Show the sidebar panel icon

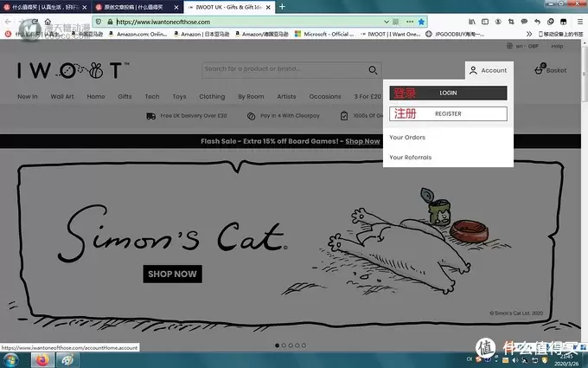485,22
